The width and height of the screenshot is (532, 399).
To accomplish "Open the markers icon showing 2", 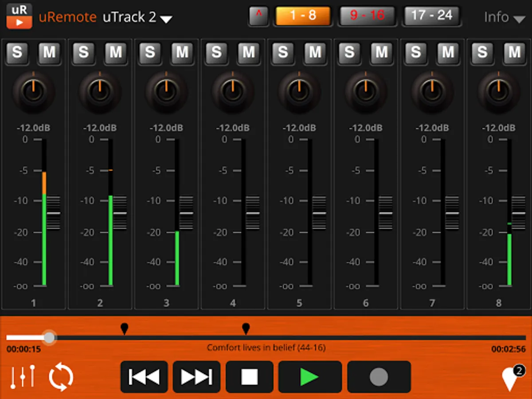I will click(513, 378).
